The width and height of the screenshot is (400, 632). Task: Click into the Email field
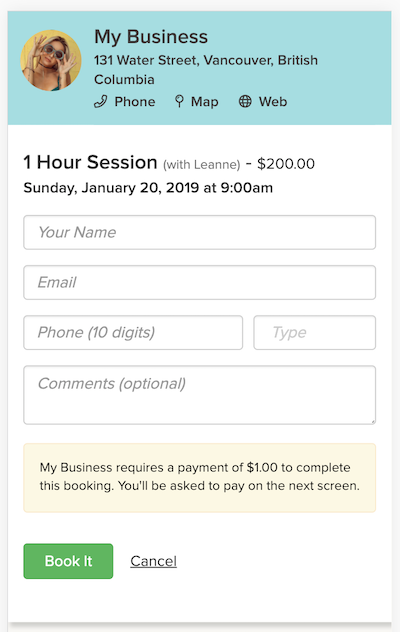pyautogui.click(x=200, y=283)
